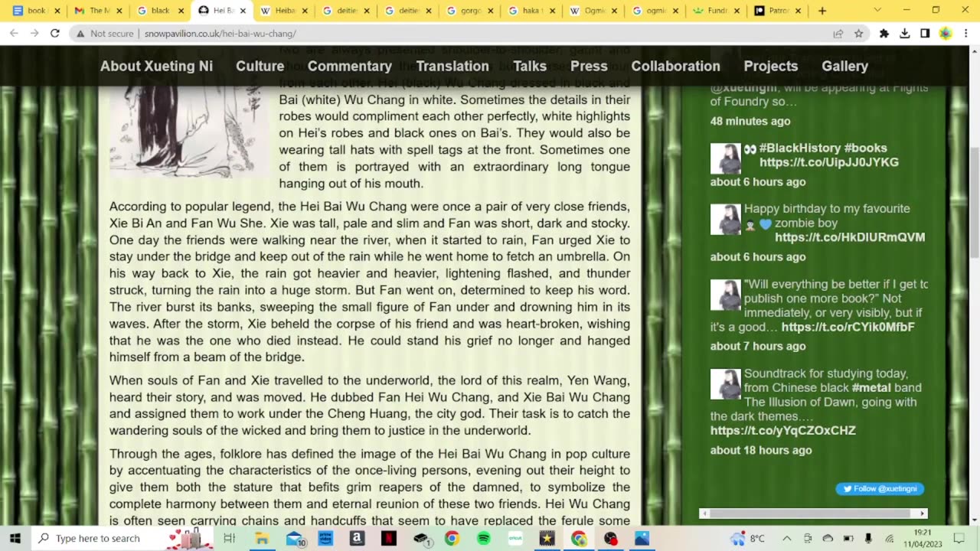
Task: Open the weather widget showing 8°C
Action: point(748,538)
